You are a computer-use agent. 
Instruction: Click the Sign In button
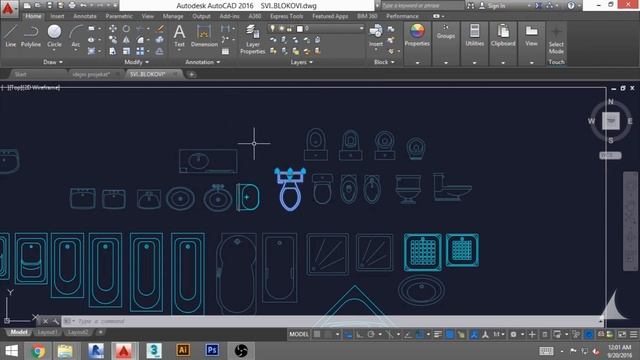coord(491,6)
